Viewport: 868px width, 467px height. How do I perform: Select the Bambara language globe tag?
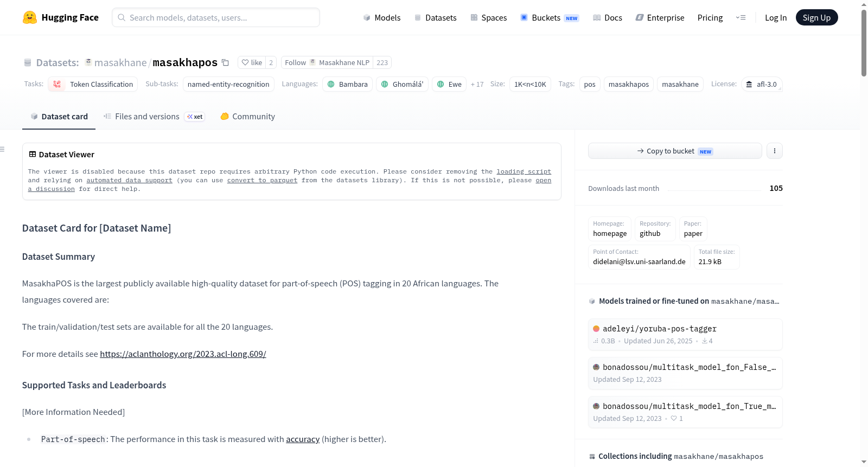point(347,84)
